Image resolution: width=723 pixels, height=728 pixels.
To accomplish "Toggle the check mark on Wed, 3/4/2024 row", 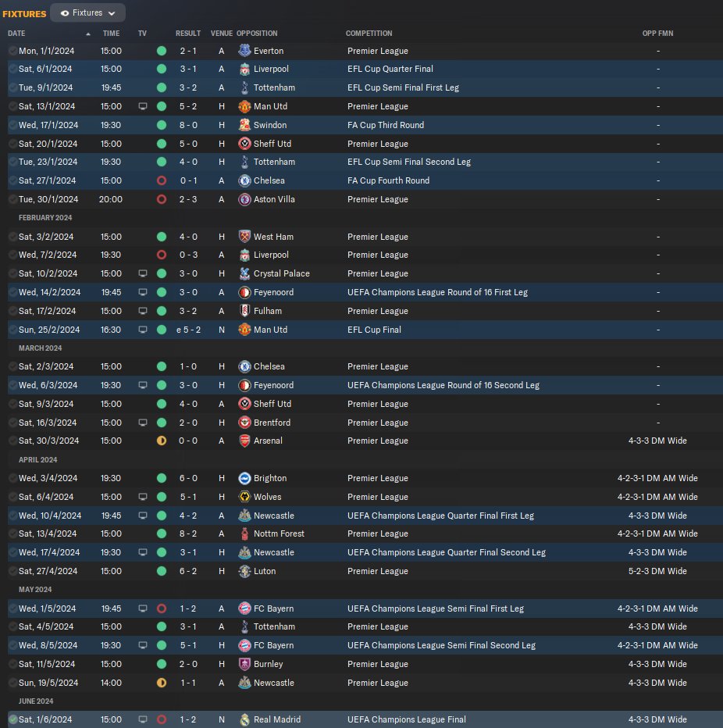I will 12,478.
